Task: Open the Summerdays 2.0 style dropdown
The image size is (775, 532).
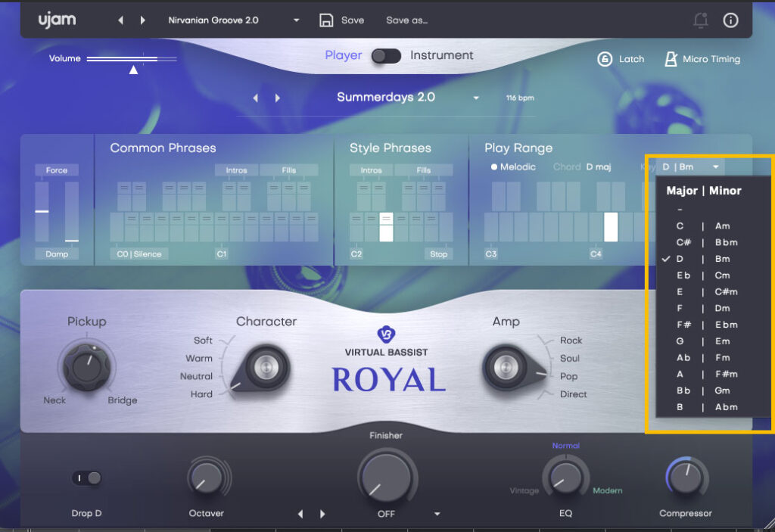Action: 476,98
